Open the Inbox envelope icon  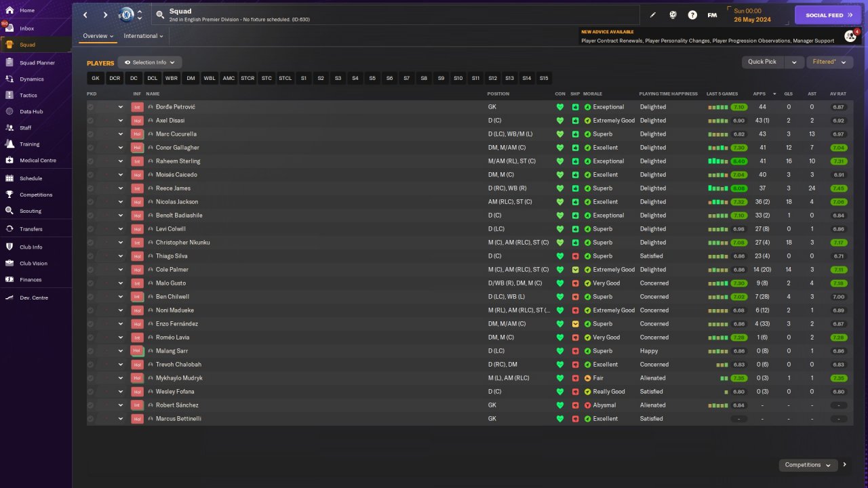pos(9,28)
